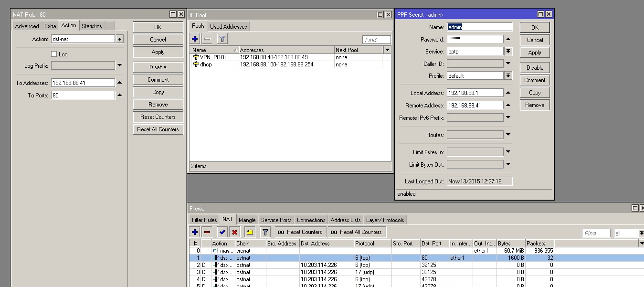Click the Reset All Counters toolbar button

point(356,232)
